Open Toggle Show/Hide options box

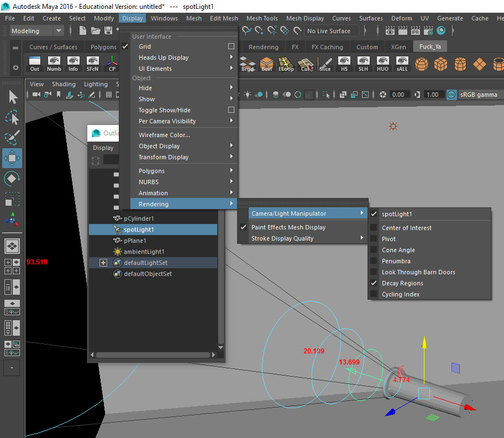(x=231, y=110)
